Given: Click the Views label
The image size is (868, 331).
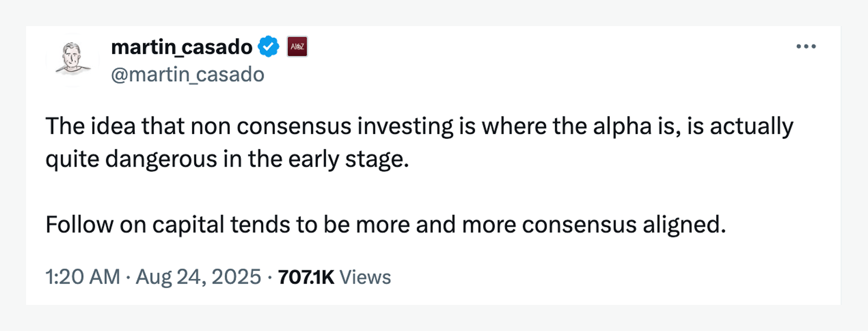Looking at the screenshot, I should (x=365, y=277).
